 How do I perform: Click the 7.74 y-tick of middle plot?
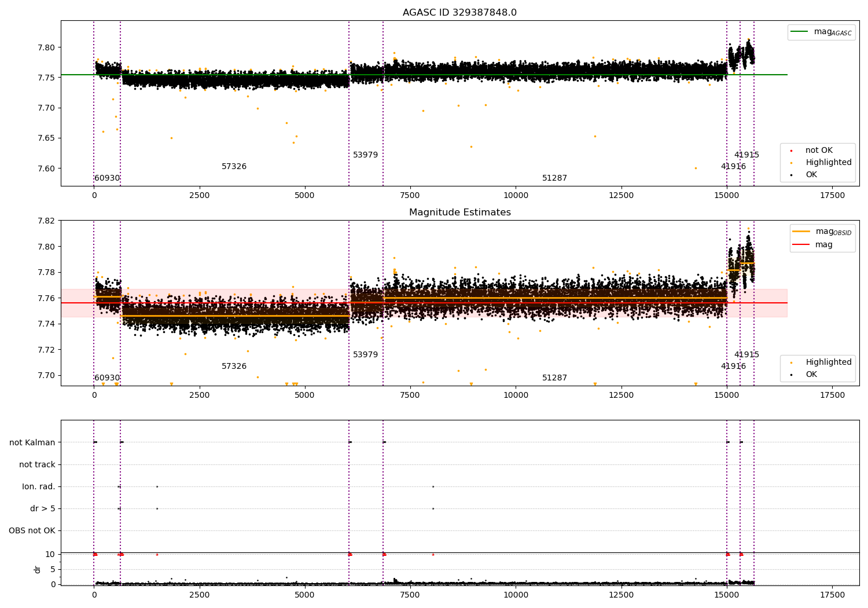(x=46, y=324)
